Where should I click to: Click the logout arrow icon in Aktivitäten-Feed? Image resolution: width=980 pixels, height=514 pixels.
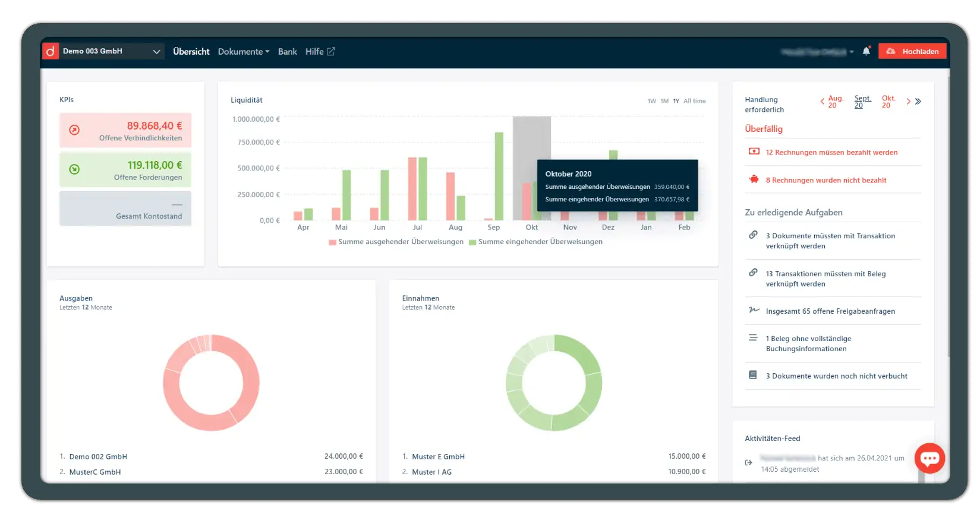tap(749, 462)
